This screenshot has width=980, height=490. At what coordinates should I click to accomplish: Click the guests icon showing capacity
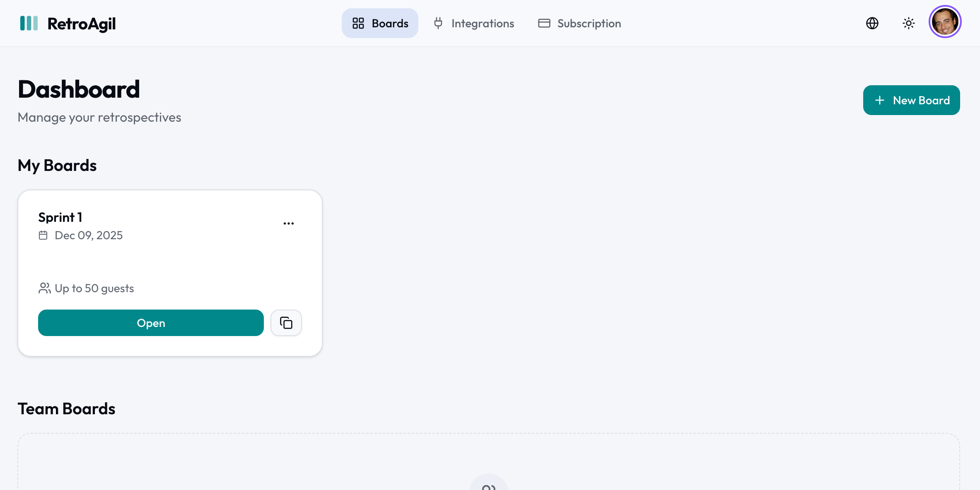coord(44,288)
